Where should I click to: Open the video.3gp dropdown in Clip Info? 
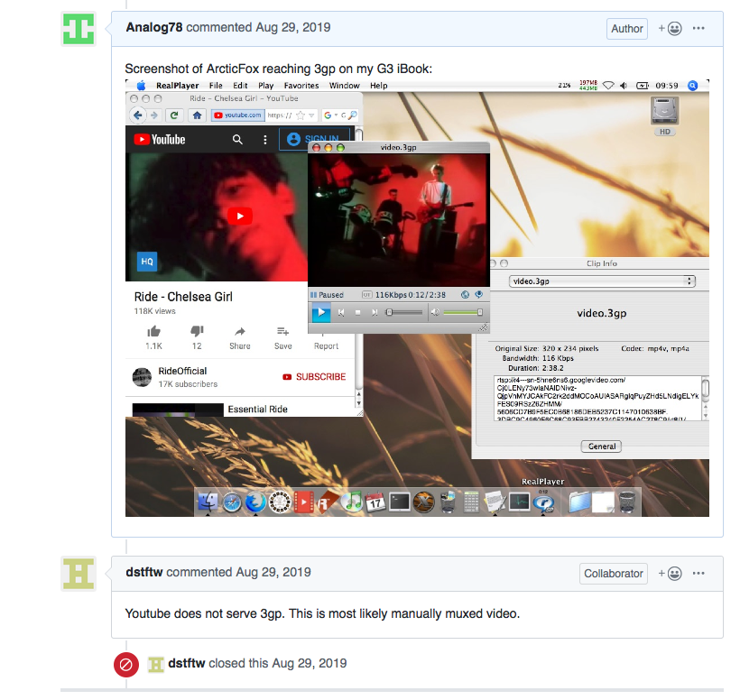click(x=602, y=281)
